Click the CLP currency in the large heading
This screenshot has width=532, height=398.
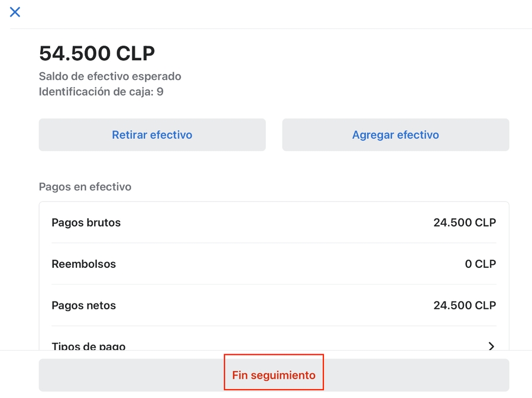click(x=135, y=53)
